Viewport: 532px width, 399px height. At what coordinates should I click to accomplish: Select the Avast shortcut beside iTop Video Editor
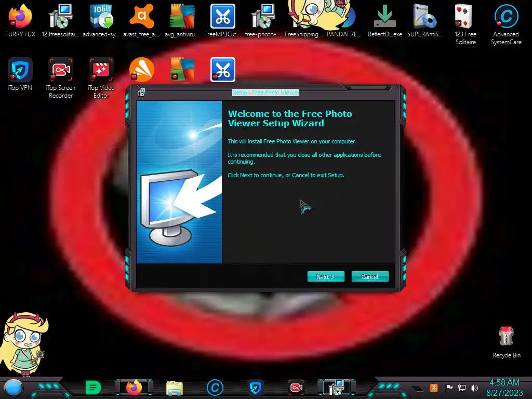[x=141, y=70]
